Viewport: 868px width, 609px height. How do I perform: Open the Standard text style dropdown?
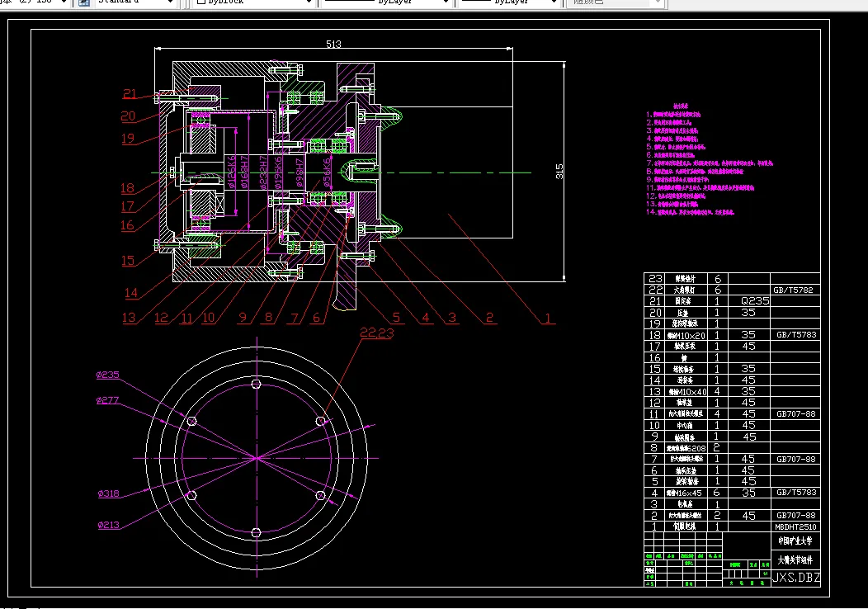coord(135,2)
